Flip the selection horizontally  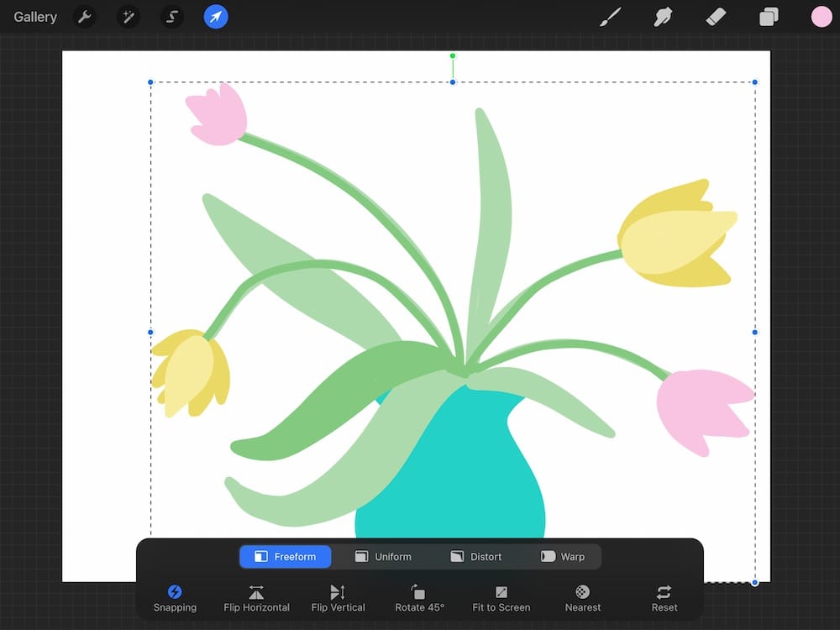(x=256, y=597)
